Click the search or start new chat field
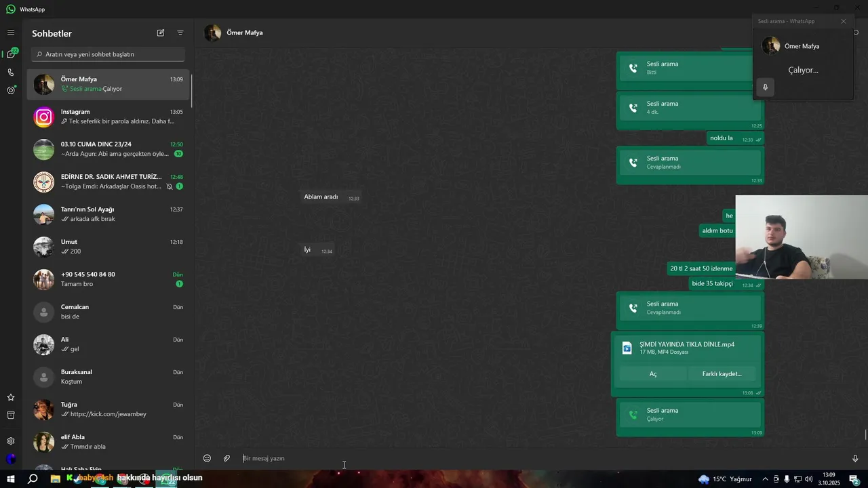Screen dimensions: 868x488 (108, 54)
